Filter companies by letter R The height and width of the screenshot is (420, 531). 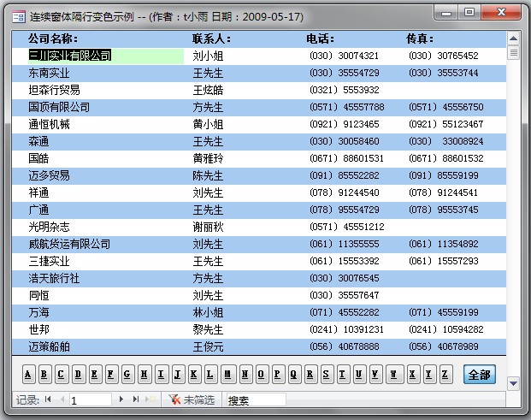pos(310,375)
